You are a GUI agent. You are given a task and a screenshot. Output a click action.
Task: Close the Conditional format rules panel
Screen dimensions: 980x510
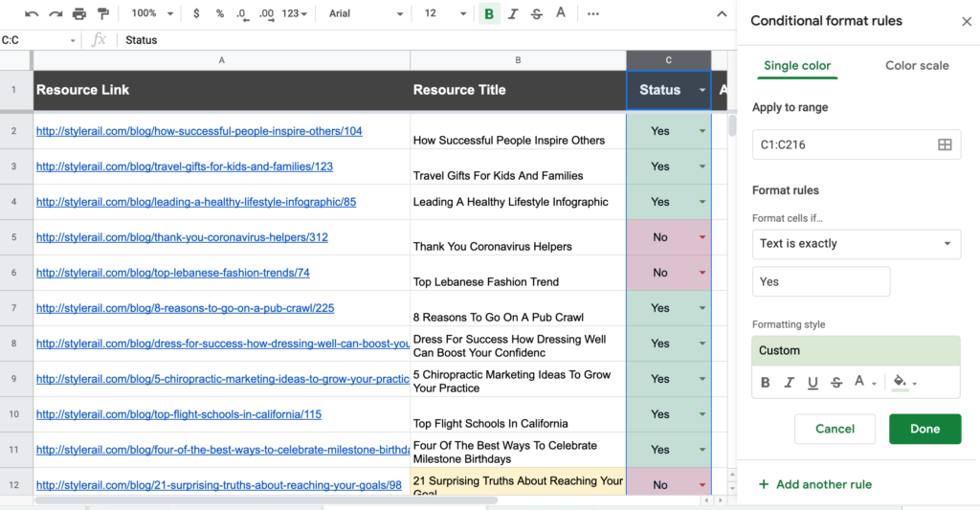tap(967, 21)
